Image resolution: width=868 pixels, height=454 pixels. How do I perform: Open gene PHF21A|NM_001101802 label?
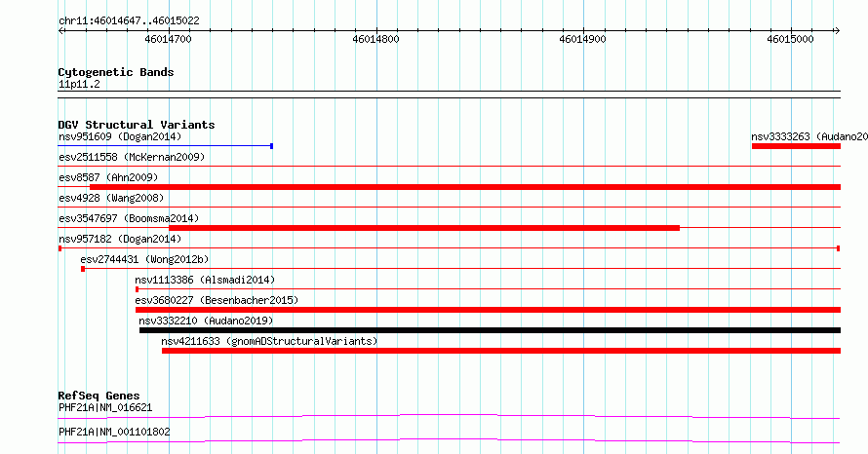(114, 432)
